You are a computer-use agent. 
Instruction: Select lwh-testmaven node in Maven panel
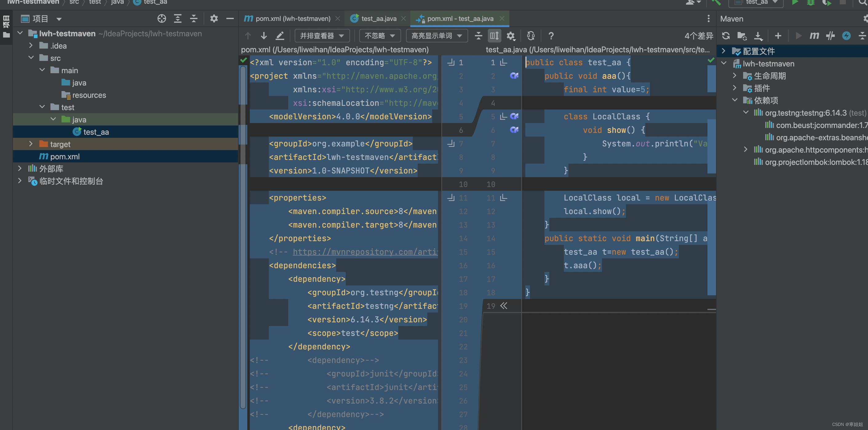(768, 64)
